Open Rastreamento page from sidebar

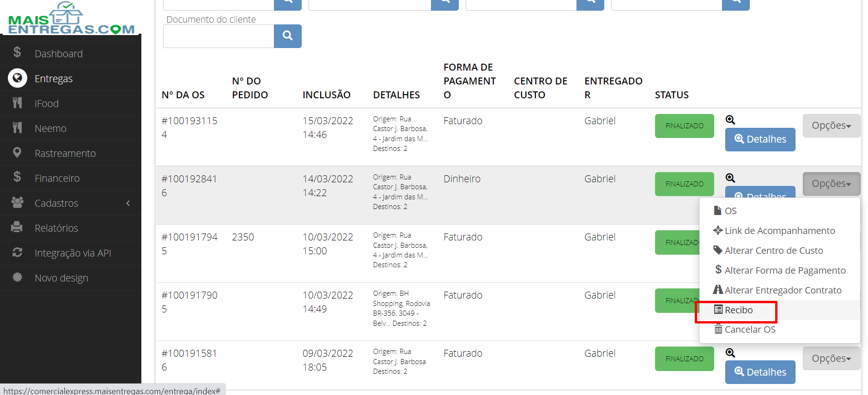pyautogui.click(x=71, y=153)
